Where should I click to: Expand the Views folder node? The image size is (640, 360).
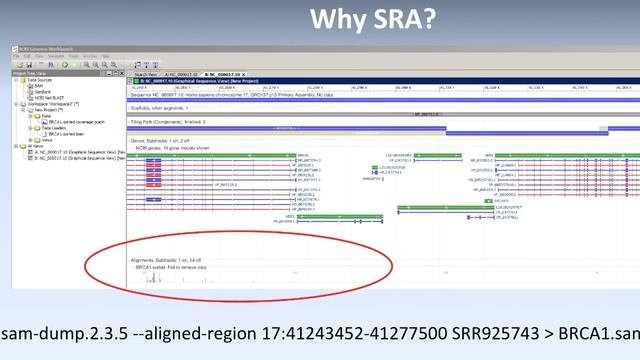pyautogui.click(x=30, y=140)
